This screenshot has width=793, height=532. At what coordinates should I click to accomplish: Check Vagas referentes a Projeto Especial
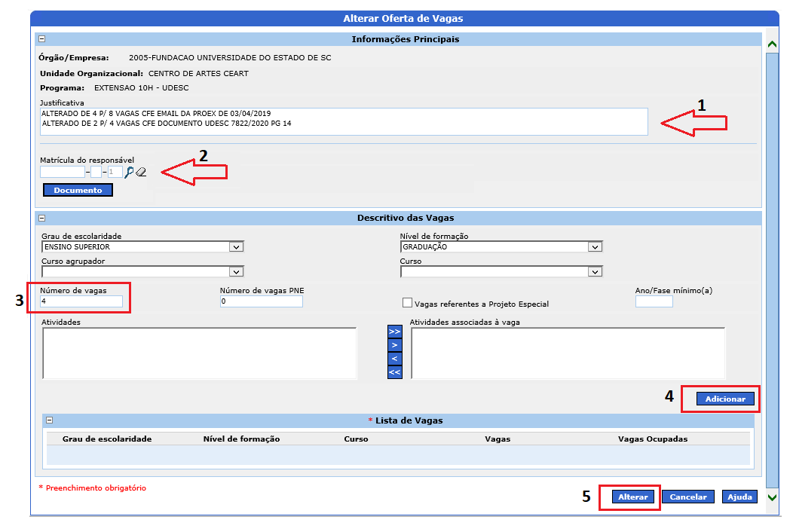[408, 303]
